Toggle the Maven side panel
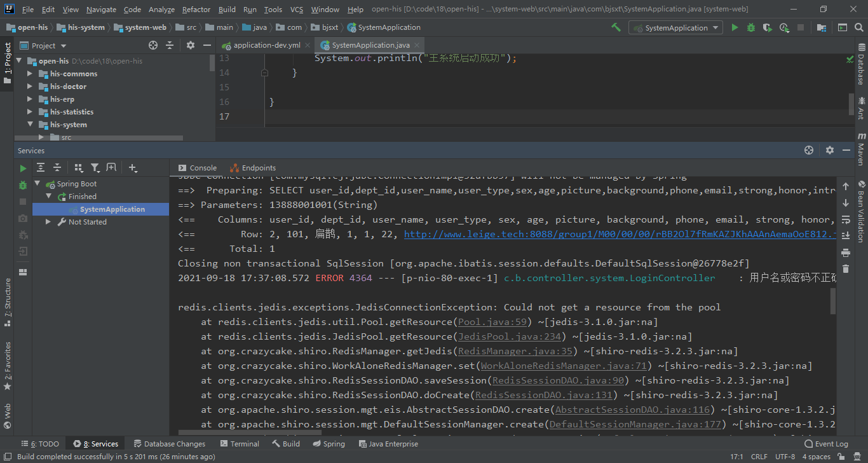This screenshot has width=868, height=463. pyautogui.click(x=861, y=149)
